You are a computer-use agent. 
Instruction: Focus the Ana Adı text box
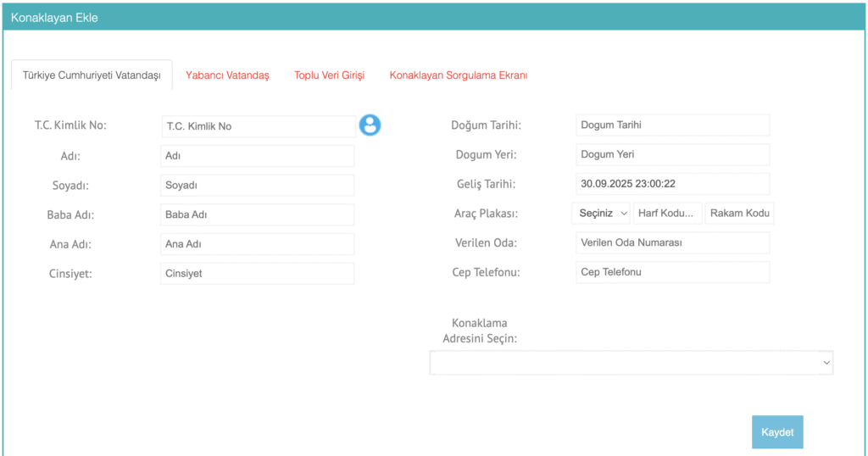pyautogui.click(x=257, y=244)
